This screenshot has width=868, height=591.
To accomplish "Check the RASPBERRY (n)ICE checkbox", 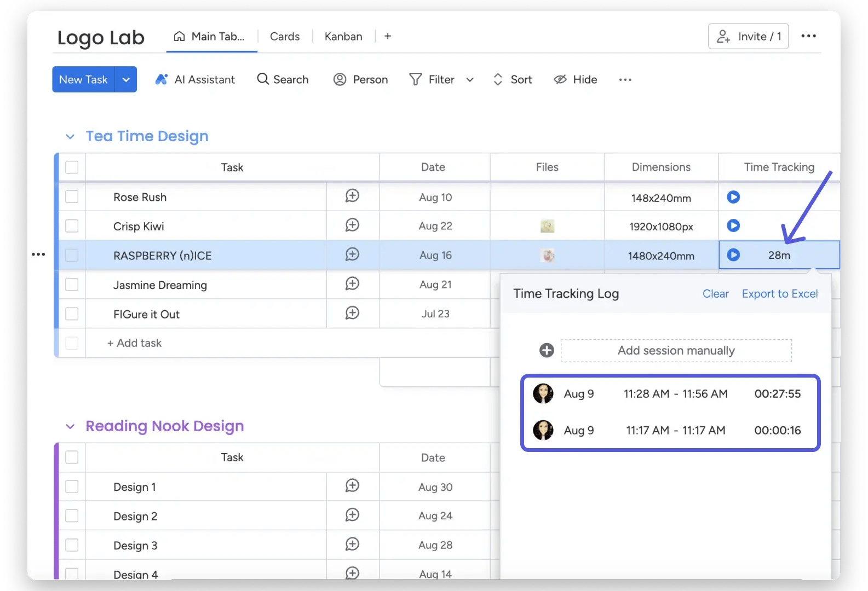I will tap(72, 255).
